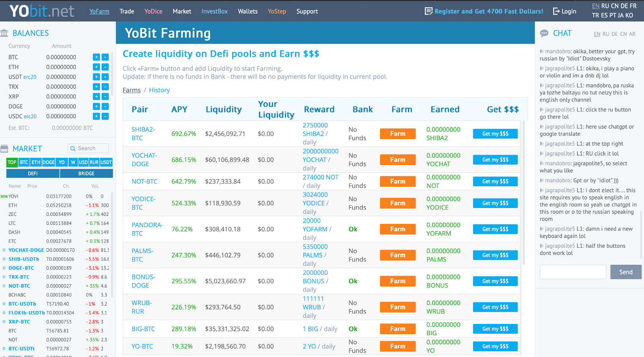Open the YoDice menu item
Viewport: 644px width, 357px height.
pyautogui.click(x=153, y=11)
